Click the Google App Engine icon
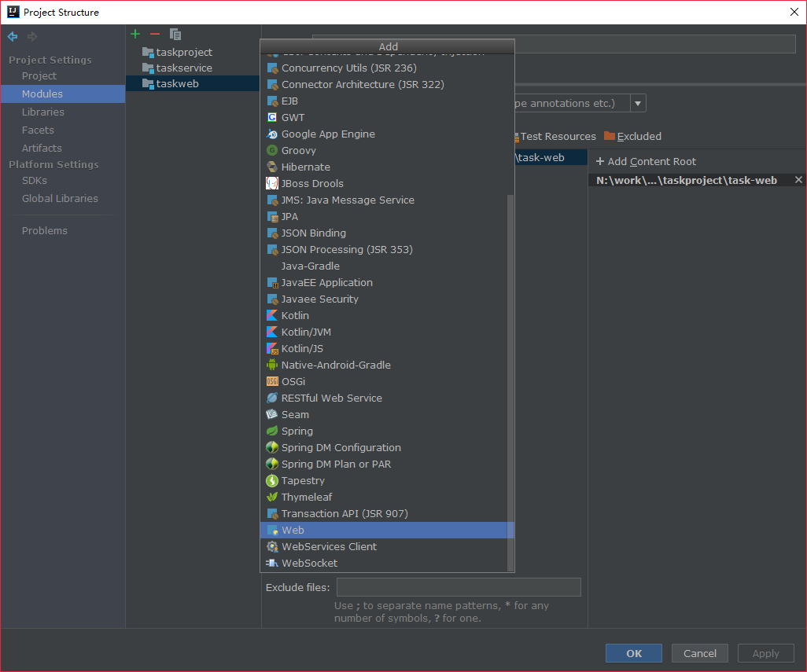The height and width of the screenshot is (672, 807). [x=272, y=134]
